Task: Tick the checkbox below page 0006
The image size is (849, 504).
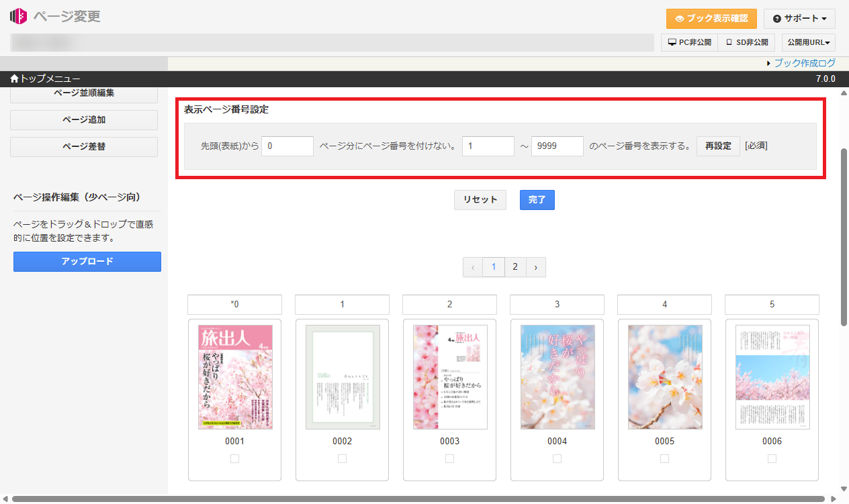Action: point(772,458)
